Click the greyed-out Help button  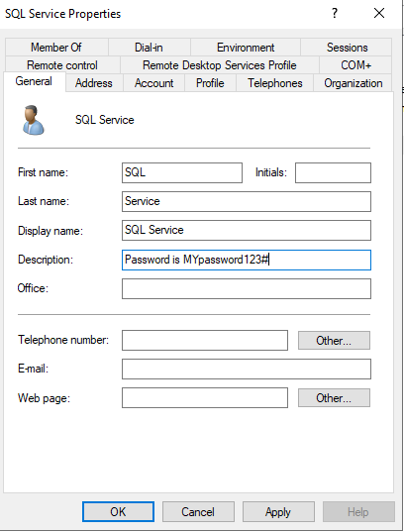[x=358, y=511]
